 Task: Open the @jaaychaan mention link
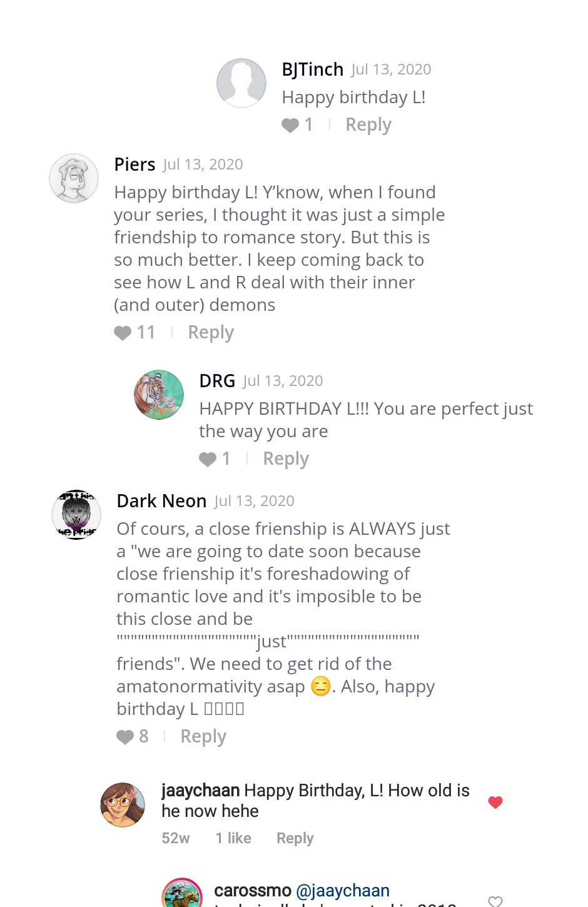(x=343, y=890)
